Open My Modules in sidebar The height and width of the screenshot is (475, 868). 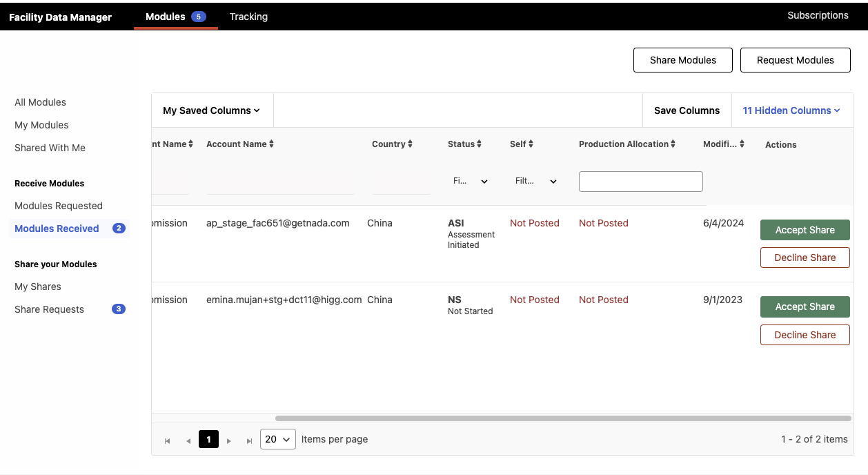[41, 125]
